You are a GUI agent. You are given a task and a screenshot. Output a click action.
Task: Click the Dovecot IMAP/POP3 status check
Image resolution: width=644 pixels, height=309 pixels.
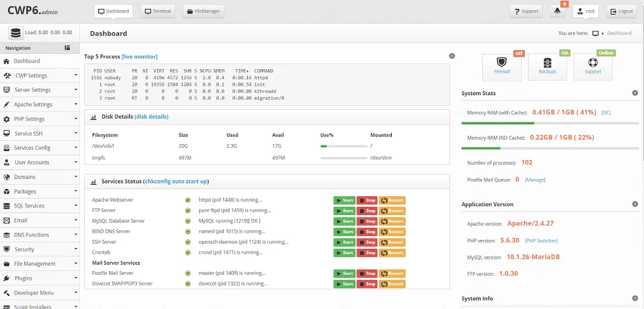[x=188, y=284]
